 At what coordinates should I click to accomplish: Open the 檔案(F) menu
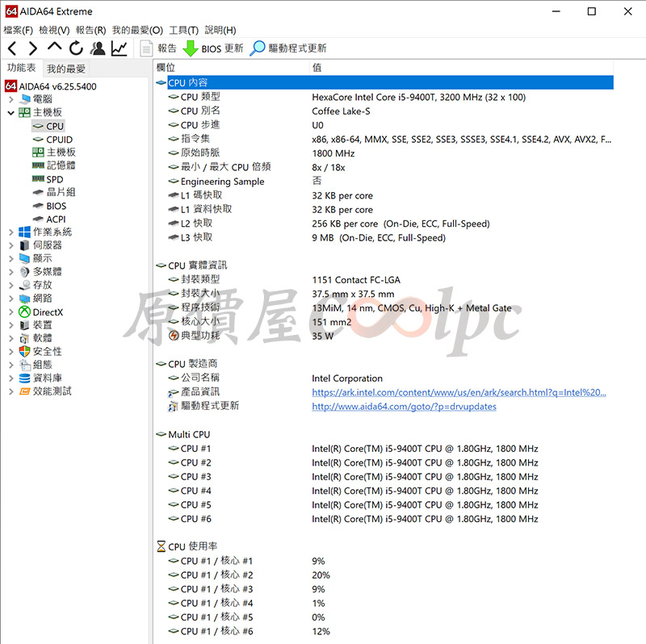(x=18, y=30)
